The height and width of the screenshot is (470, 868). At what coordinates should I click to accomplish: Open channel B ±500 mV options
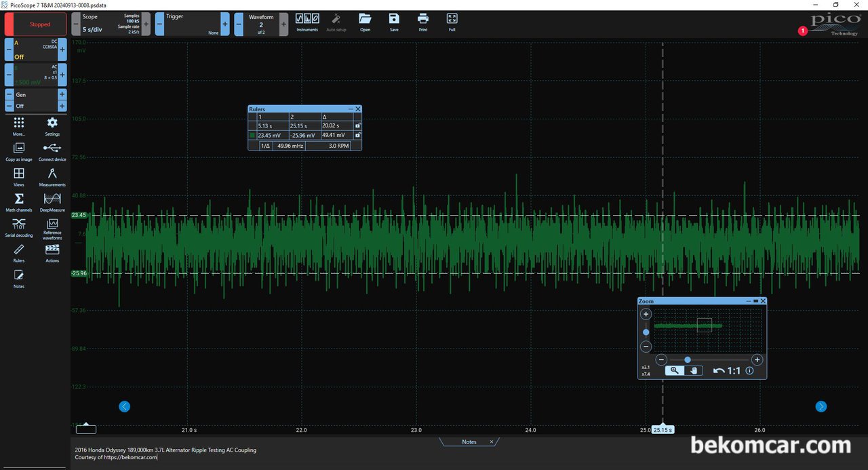point(35,75)
